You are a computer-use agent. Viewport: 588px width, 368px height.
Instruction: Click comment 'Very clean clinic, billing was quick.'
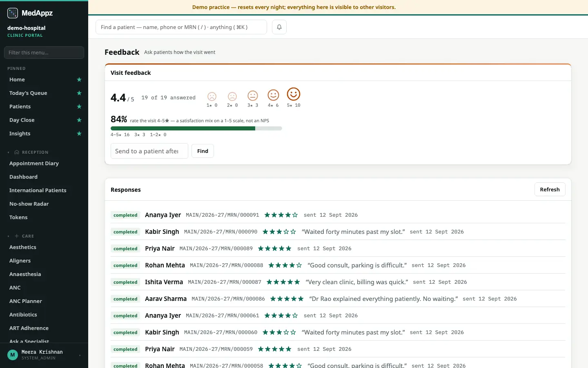(x=357, y=282)
